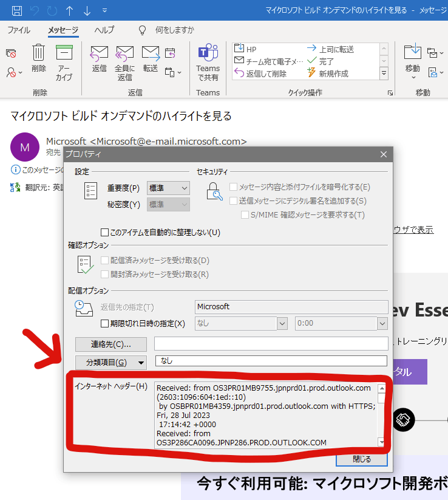Open the 重要度(P) dropdown
The width and height of the screenshot is (448, 500).
click(168, 188)
